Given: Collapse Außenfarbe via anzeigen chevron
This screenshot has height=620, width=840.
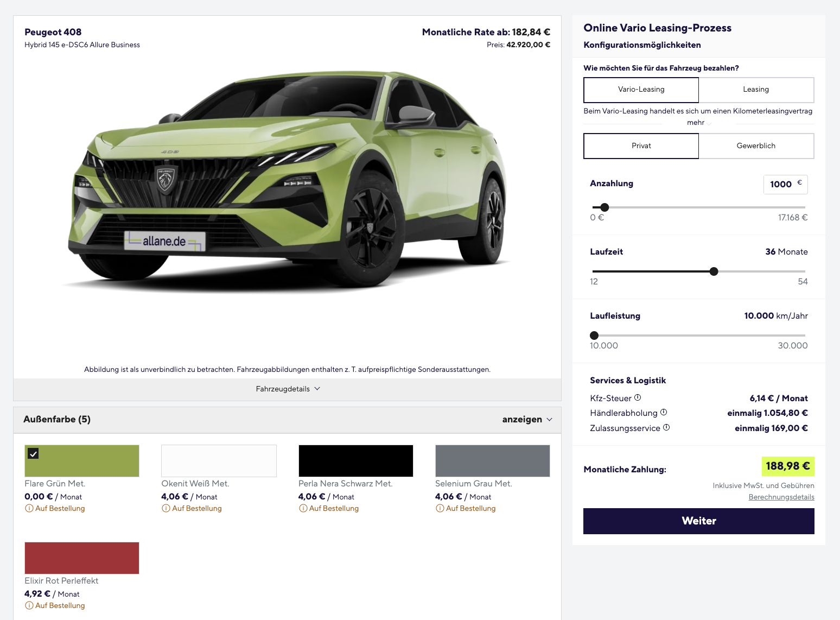Looking at the screenshot, I should [x=549, y=420].
